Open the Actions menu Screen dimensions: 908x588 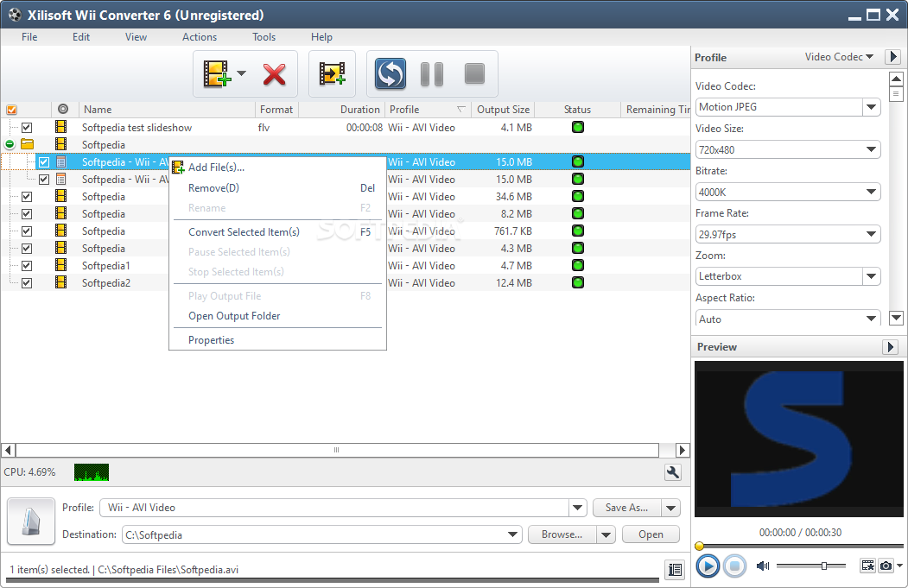(200, 37)
